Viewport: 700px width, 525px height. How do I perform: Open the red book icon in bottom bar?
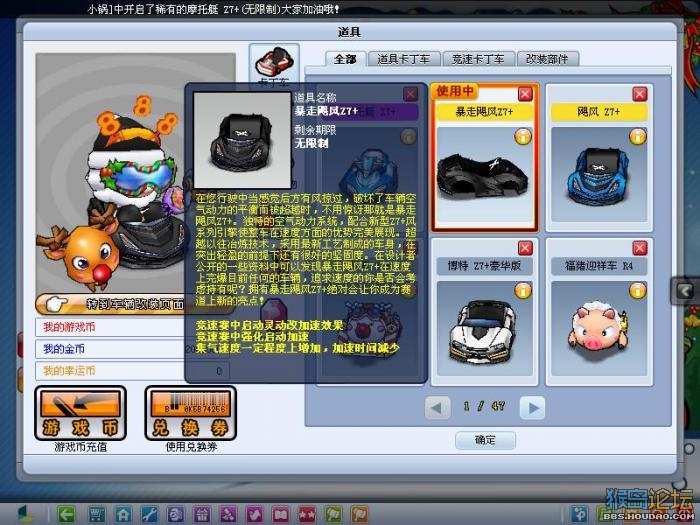(x=281, y=514)
